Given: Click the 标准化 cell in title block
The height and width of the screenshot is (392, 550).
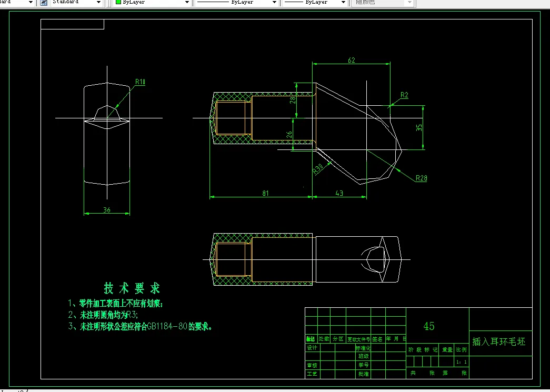Looking at the screenshot, I should (363, 348).
